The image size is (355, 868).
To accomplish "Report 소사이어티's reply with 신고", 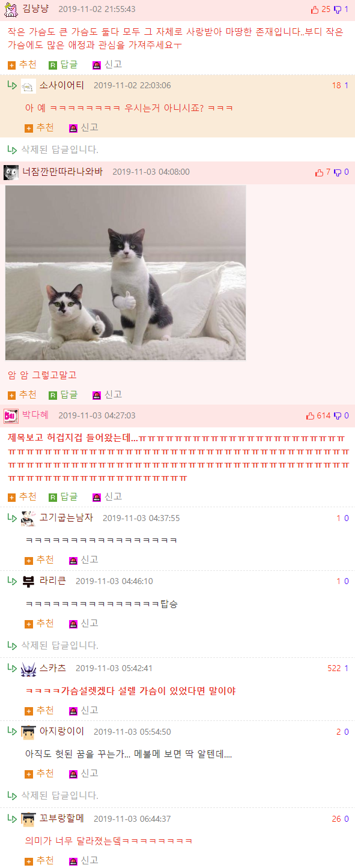I will pos(83,127).
